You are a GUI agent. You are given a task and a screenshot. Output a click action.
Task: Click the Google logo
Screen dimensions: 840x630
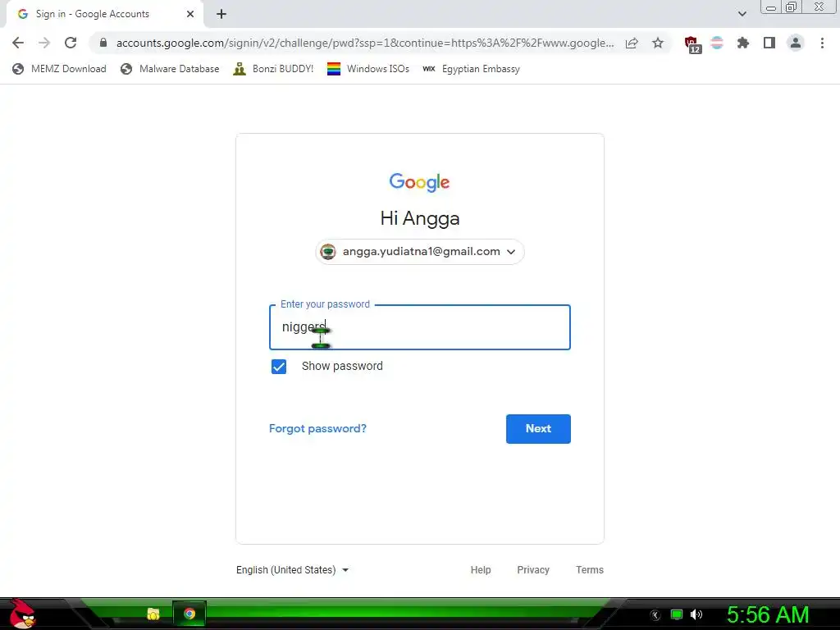click(x=419, y=182)
